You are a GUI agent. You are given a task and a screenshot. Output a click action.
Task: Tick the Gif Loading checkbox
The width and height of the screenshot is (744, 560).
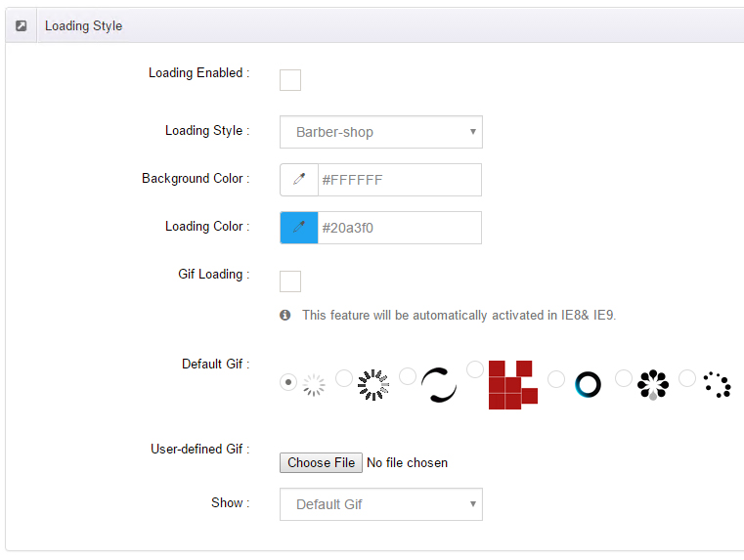[x=290, y=281]
